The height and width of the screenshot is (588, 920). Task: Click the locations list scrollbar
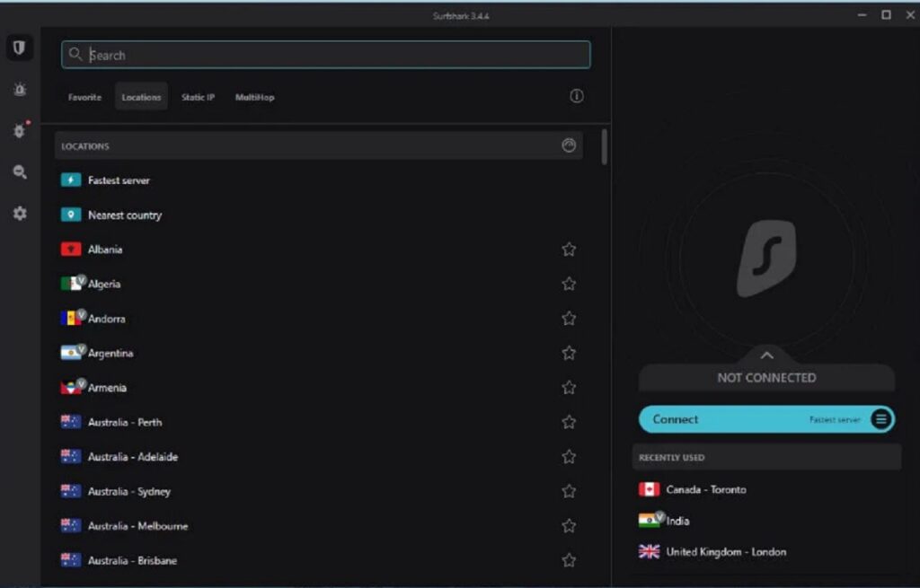[x=605, y=146]
